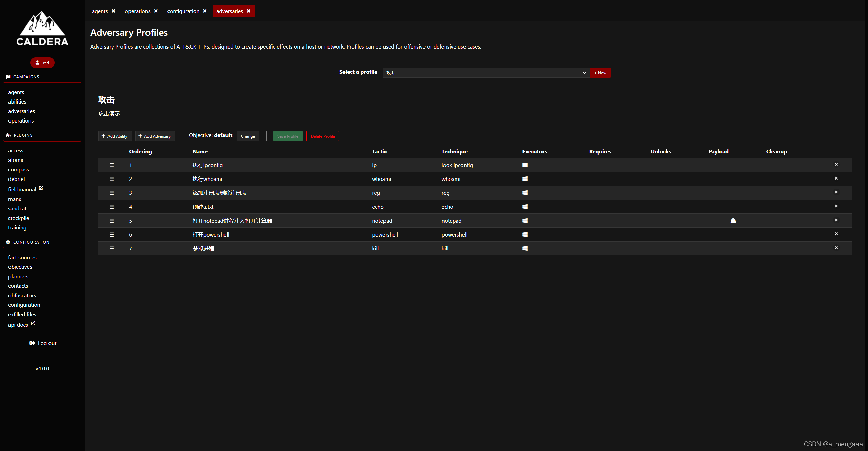
Task: Click the drag handle for 执行whoami row
Action: pyautogui.click(x=112, y=179)
